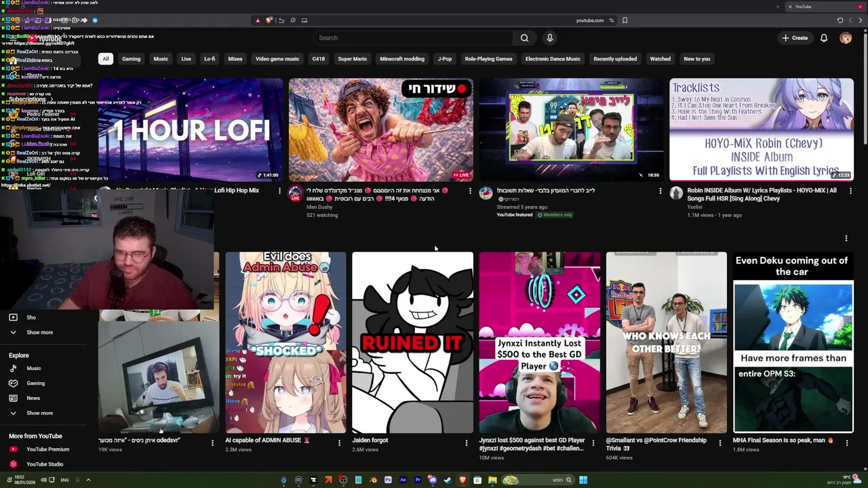
Task: Open the Jaiden forgot RUINED IT short
Action: click(x=412, y=342)
